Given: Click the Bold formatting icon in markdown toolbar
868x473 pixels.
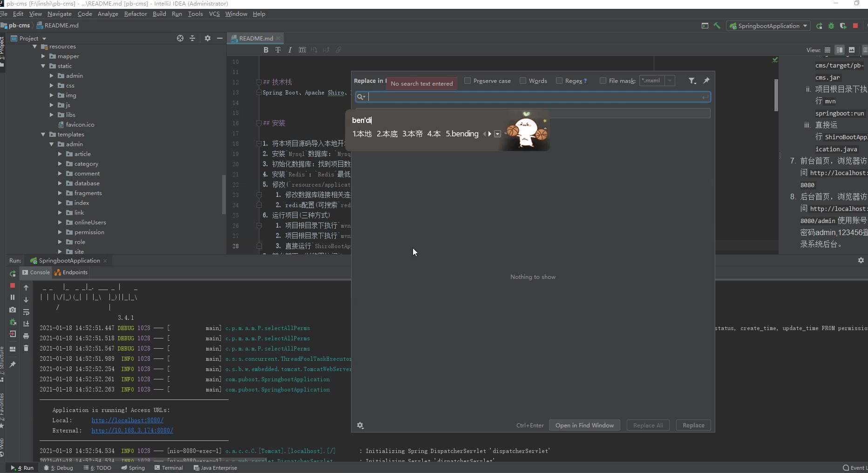Looking at the screenshot, I should coord(266,50).
